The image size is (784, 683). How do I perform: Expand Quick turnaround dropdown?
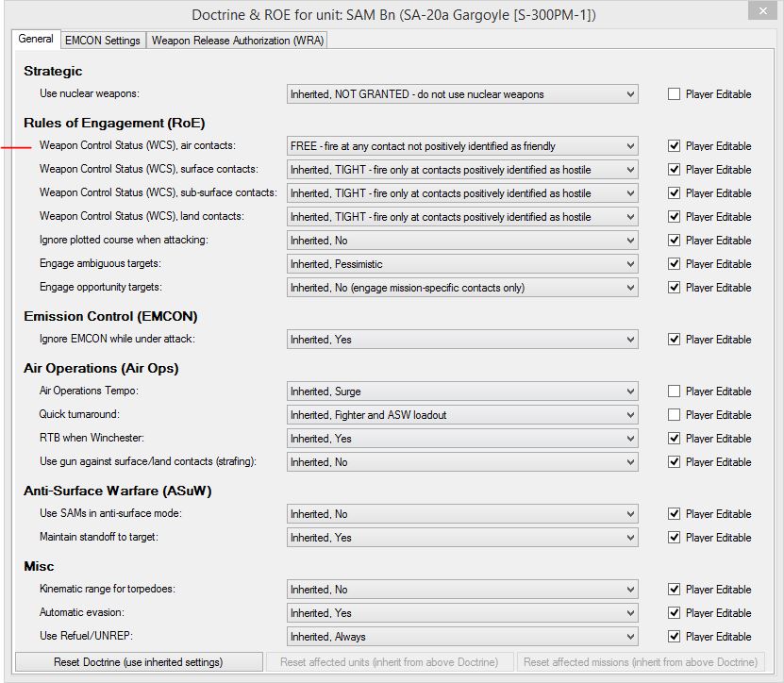462,415
